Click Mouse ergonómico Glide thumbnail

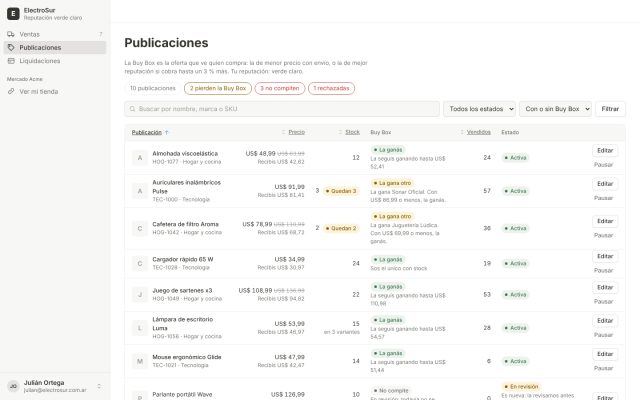point(140,361)
